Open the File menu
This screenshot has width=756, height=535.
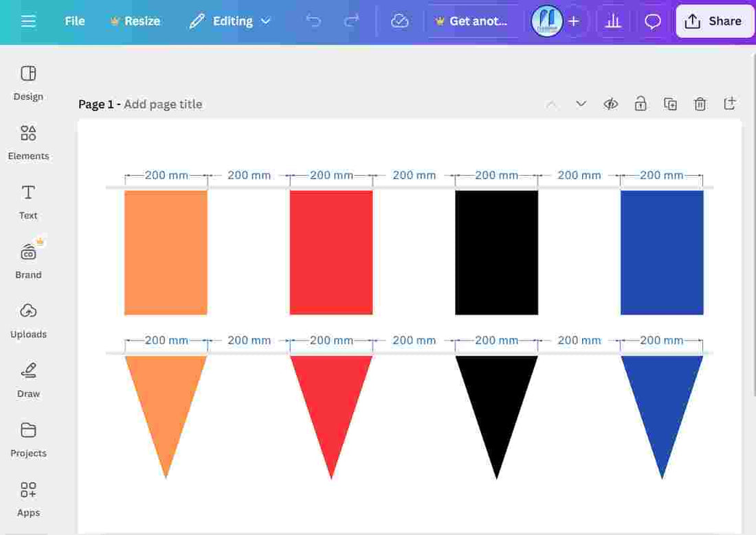click(75, 21)
